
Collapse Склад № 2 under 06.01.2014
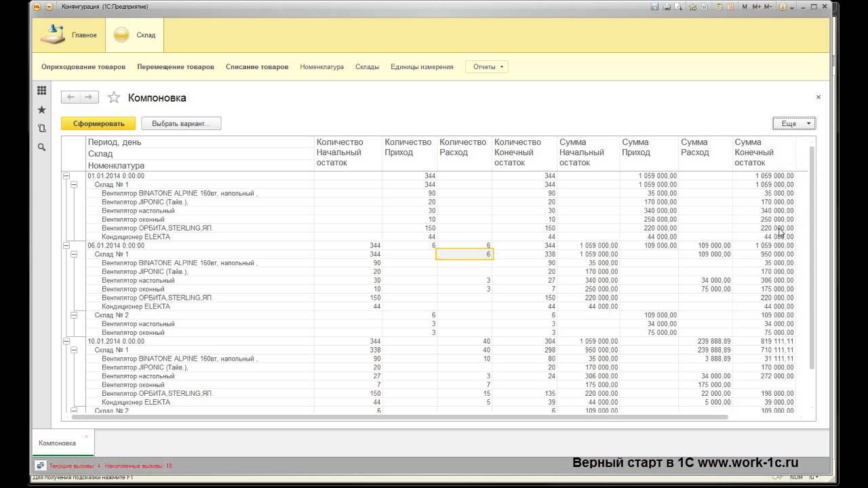(74, 315)
